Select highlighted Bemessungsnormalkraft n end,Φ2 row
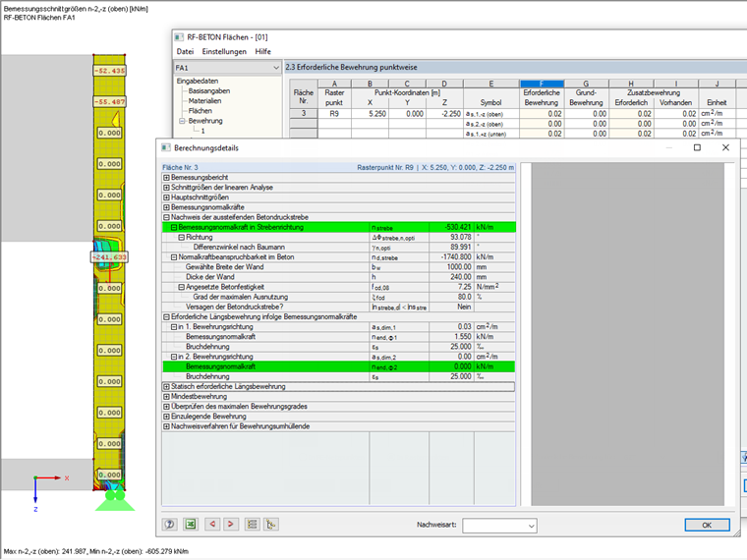Image resolution: width=747 pixels, height=560 pixels. (x=338, y=366)
